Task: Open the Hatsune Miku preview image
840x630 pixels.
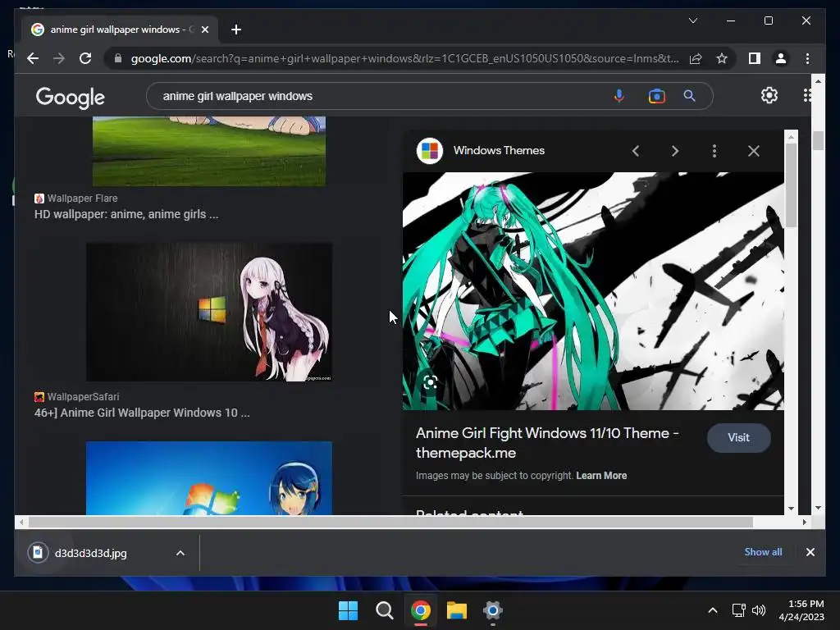Action: pyautogui.click(x=593, y=291)
